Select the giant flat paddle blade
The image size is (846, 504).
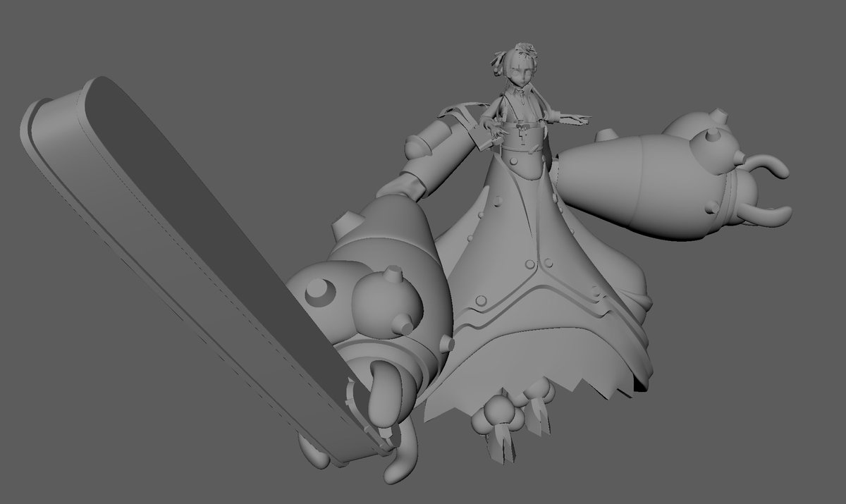point(204,268)
